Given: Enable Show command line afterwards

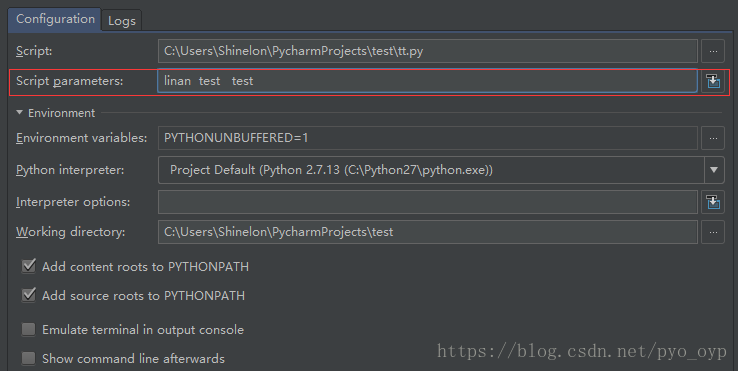Looking at the screenshot, I should (29, 358).
